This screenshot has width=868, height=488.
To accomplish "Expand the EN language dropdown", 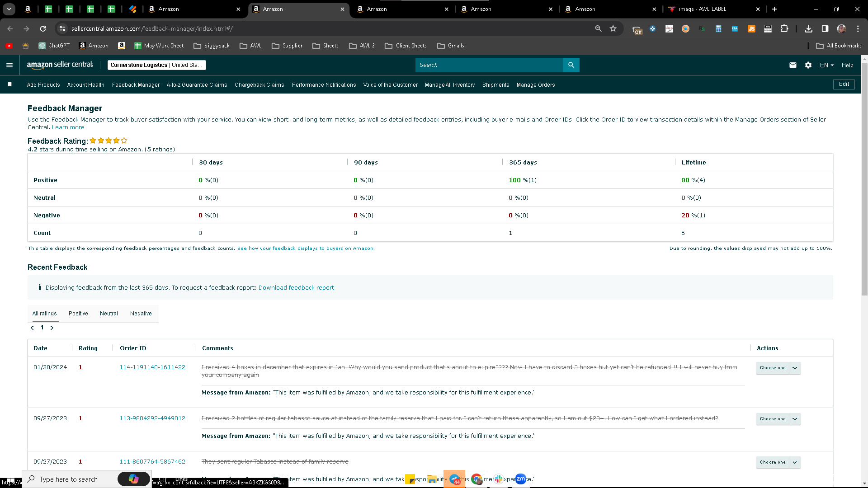I will pyautogui.click(x=827, y=65).
